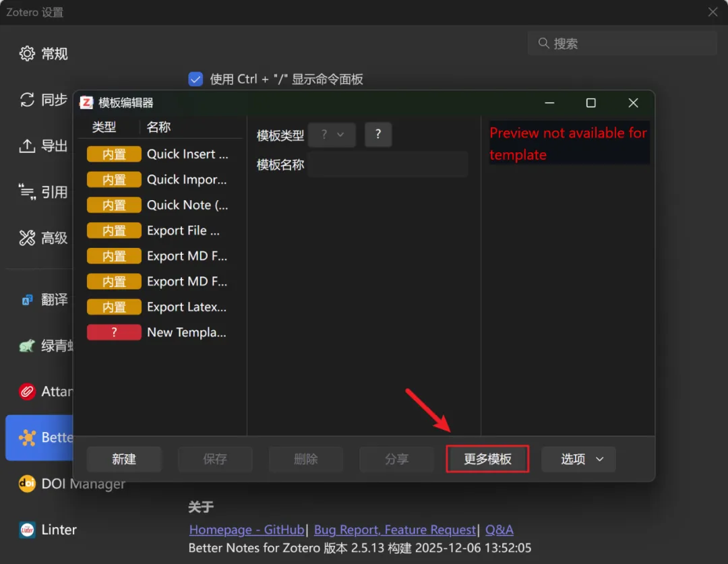Open the green frog plugin icon
The width and height of the screenshot is (728, 564).
[x=27, y=346]
